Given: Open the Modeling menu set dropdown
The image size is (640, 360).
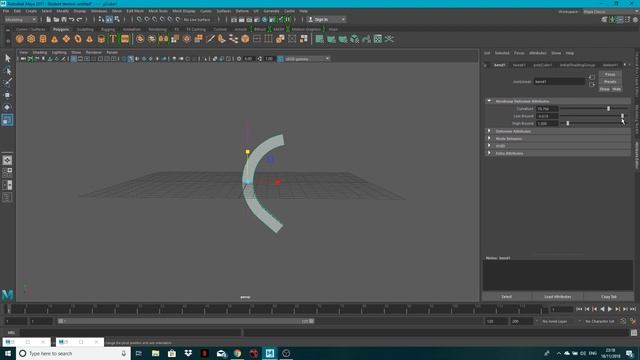Looking at the screenshot, I should [20, 19].
